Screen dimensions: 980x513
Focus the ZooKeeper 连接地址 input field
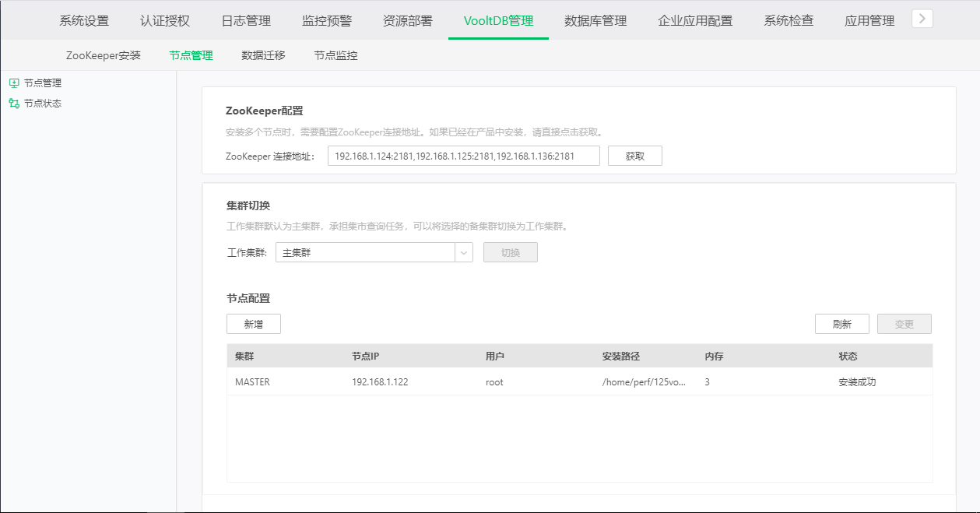463,156
